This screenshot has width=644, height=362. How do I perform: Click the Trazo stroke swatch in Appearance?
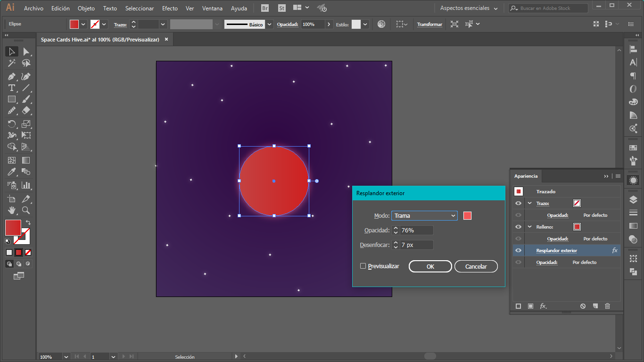click(x=577, y=203)
